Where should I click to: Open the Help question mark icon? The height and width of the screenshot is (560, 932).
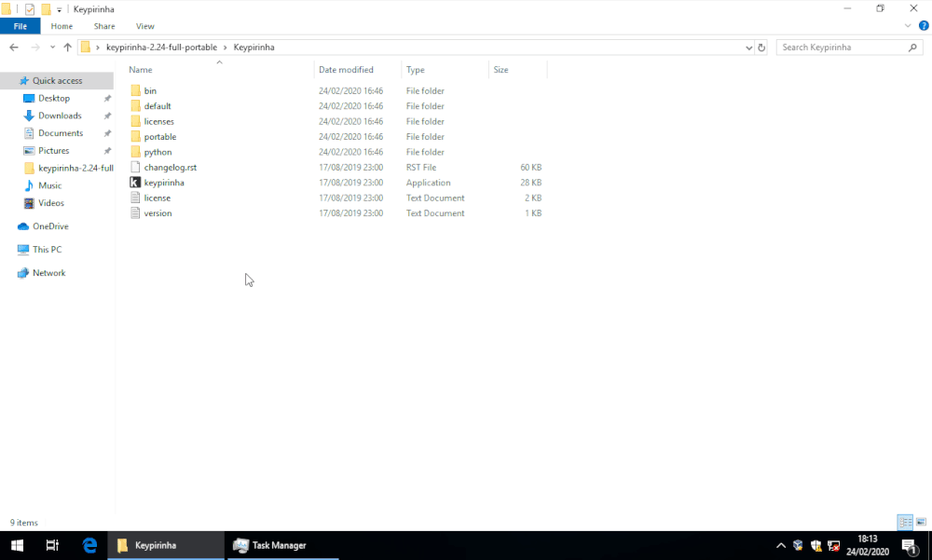[924, 25]
